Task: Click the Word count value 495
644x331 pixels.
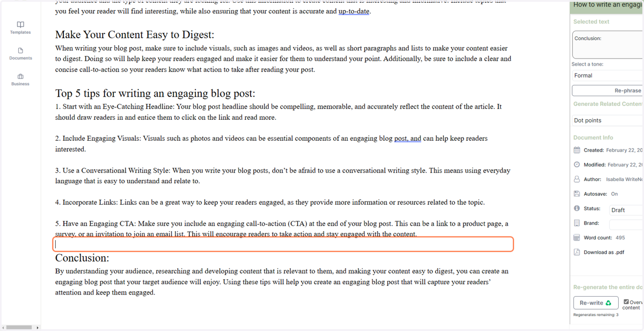Action: click(620, 238)
